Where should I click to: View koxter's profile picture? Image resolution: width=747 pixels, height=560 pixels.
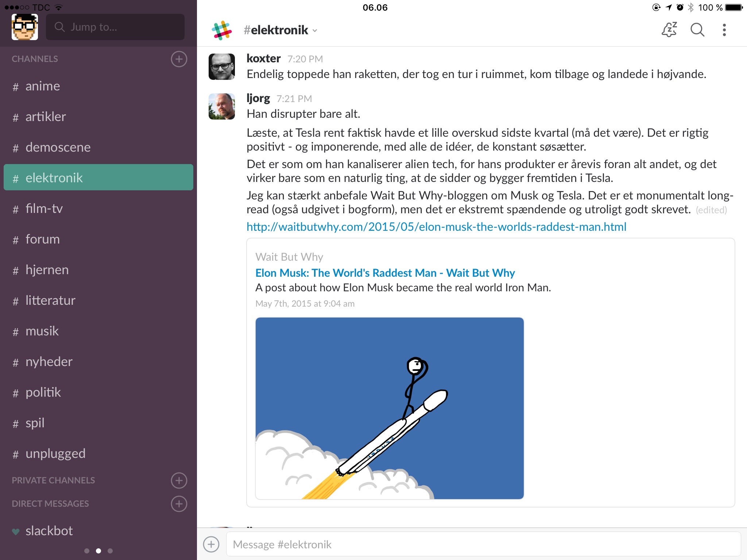(x=222, y=67)
